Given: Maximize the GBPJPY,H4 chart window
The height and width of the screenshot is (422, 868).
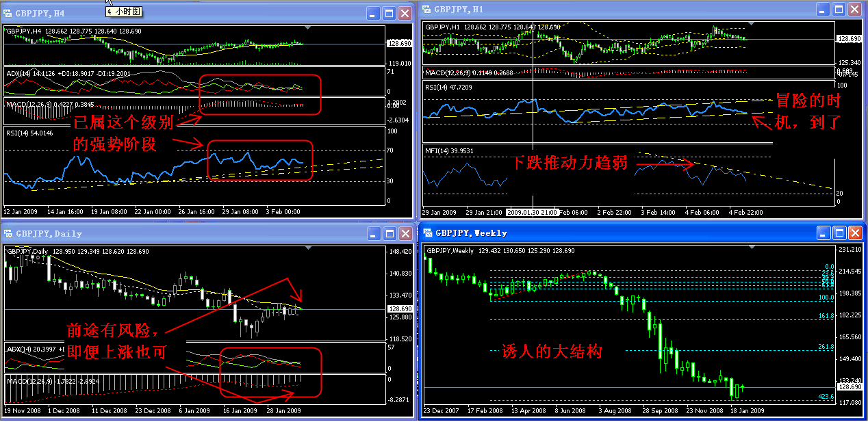Looking at the screenshot, I should coord(390,12).
